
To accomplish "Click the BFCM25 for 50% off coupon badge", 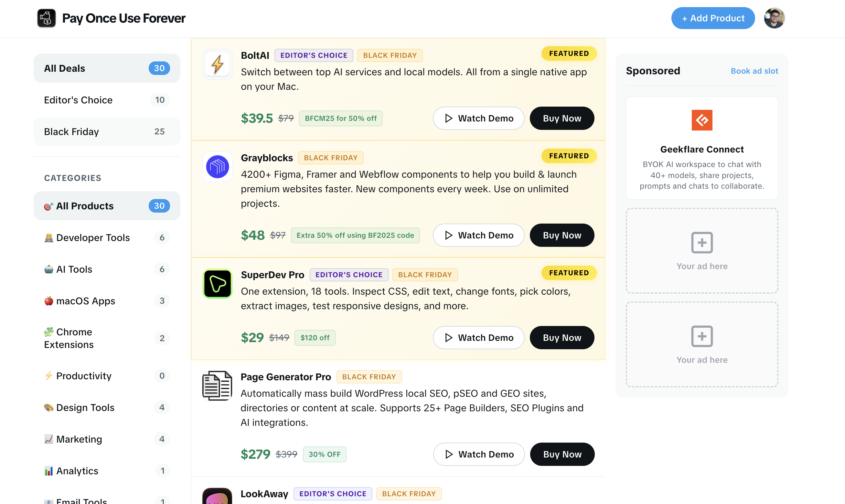I will tap(340, 118).
